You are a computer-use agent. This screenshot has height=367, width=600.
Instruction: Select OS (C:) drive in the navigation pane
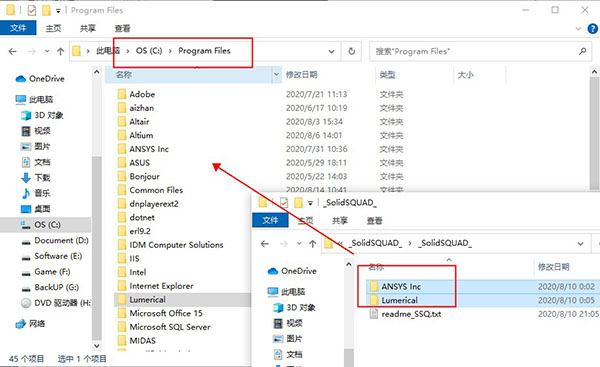[46, 225]
